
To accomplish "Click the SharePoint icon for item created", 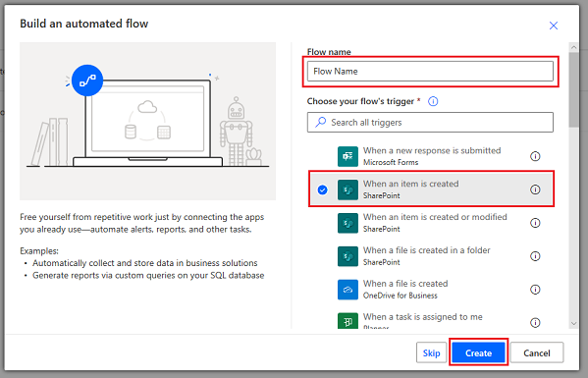I will click(347, 189).
